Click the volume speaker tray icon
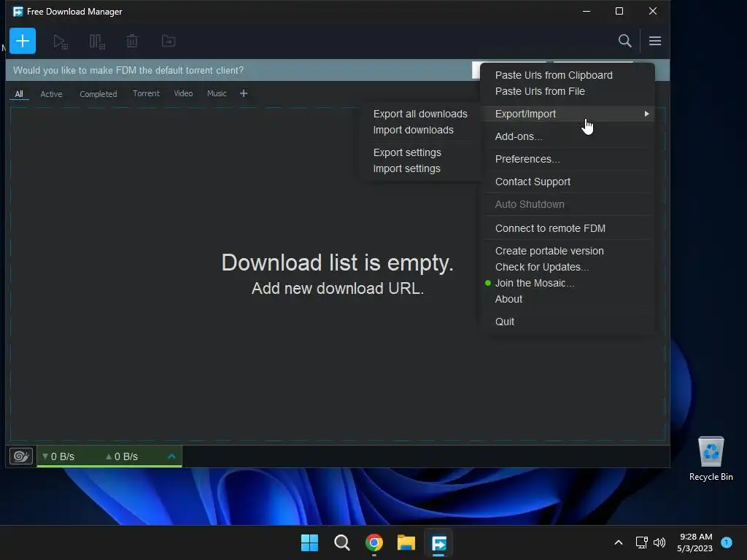 (659, 542)
